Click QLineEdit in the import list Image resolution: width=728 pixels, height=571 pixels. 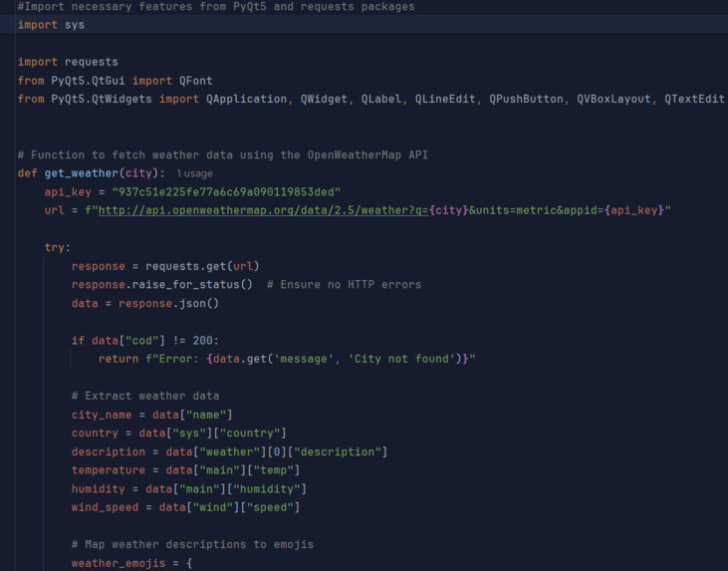tap(445, 99)
